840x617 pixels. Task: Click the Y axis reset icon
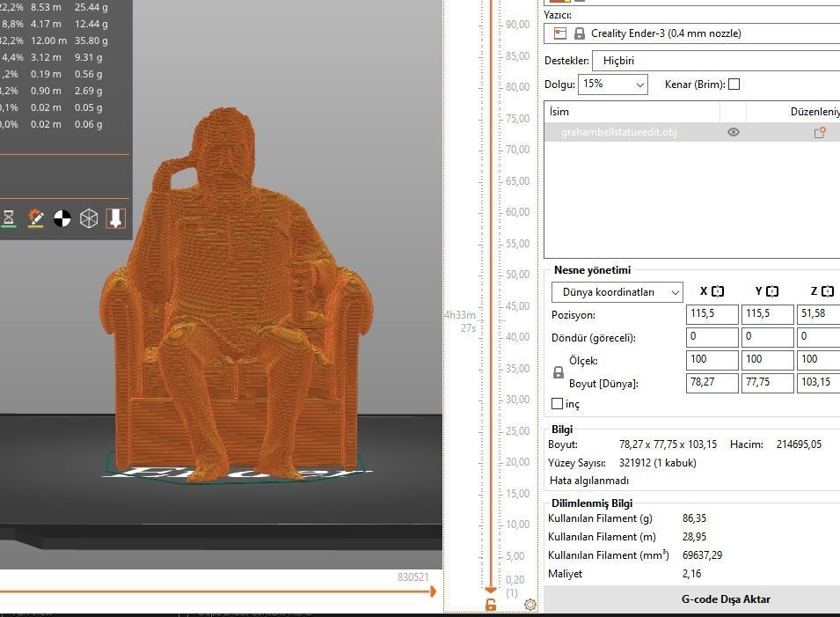coord(772,291)
